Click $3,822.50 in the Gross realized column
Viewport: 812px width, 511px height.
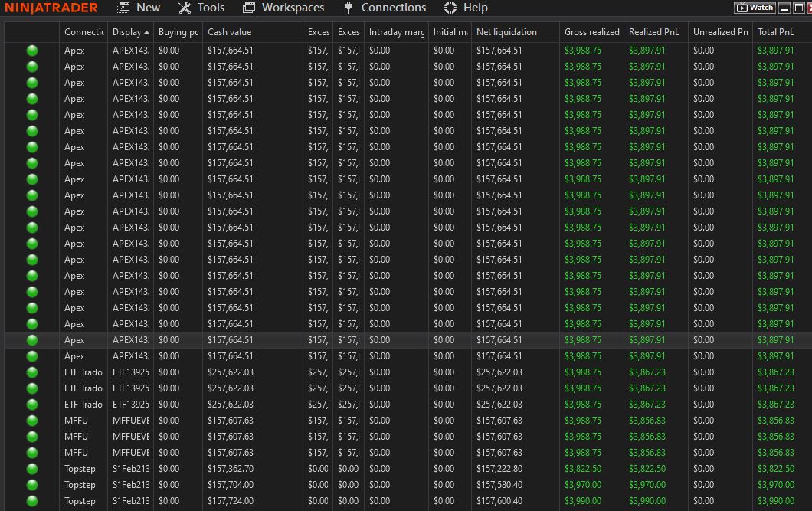tap(583, 469)
